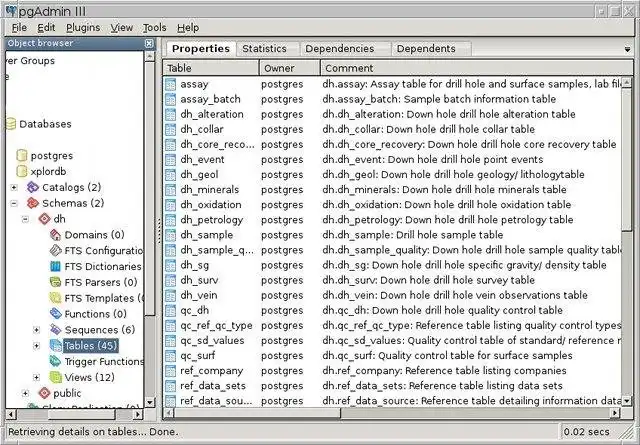Screen dimensions: 640x445
Task: Expand the Sequences (6) node
Action: click(x=36, y=330)
